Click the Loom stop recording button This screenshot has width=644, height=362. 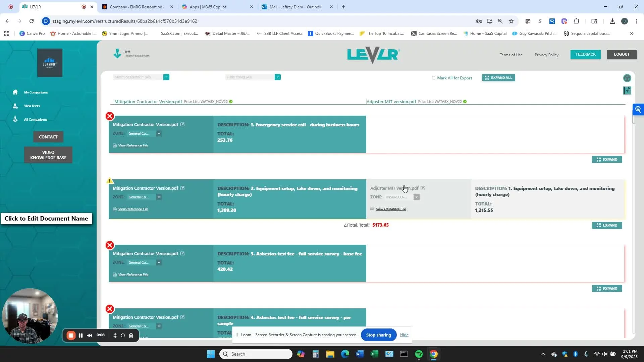point(71,336)
